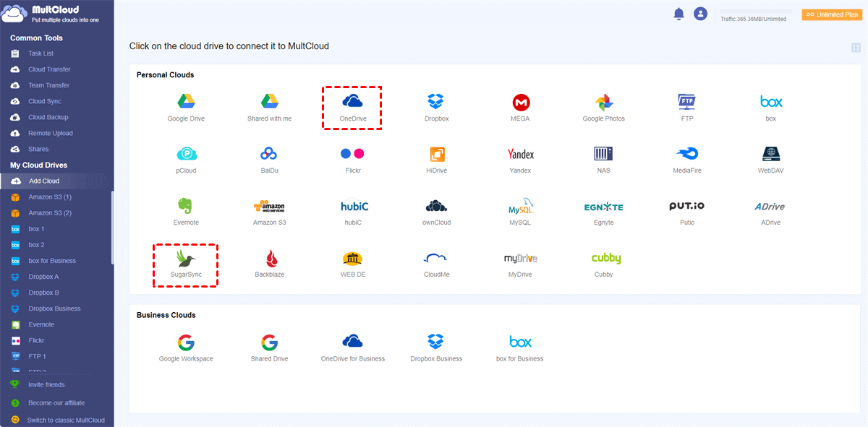Add a Dropbox cloud drive
Image resolution: width=868 pixels, height=427 pixels.
[x=436, y=107]
